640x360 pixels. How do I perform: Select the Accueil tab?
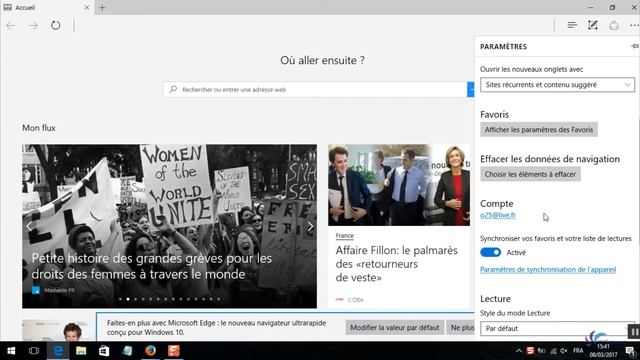[47, 7]
